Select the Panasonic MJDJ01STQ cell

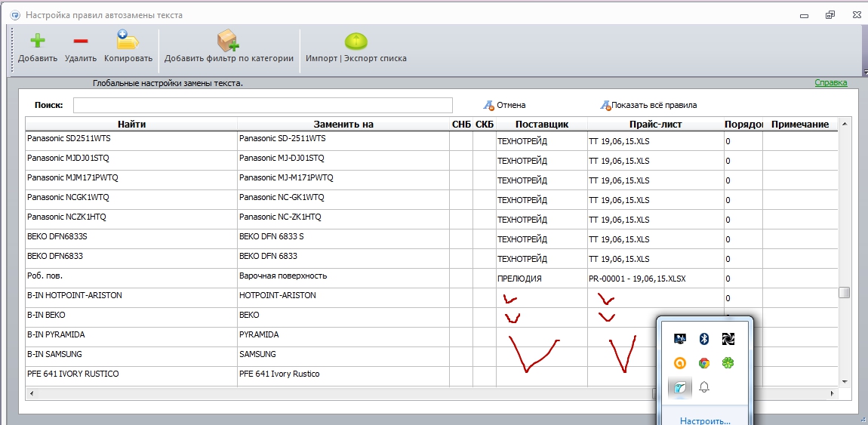(x=132, y=160)
